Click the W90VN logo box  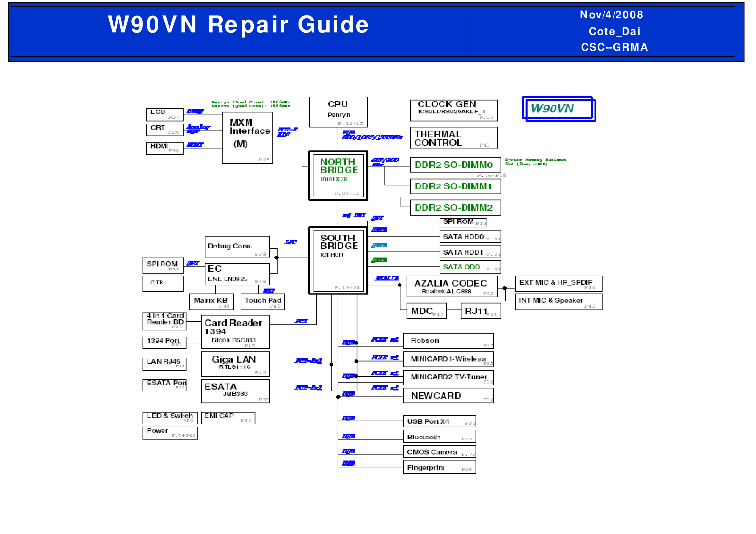point(558,109)
